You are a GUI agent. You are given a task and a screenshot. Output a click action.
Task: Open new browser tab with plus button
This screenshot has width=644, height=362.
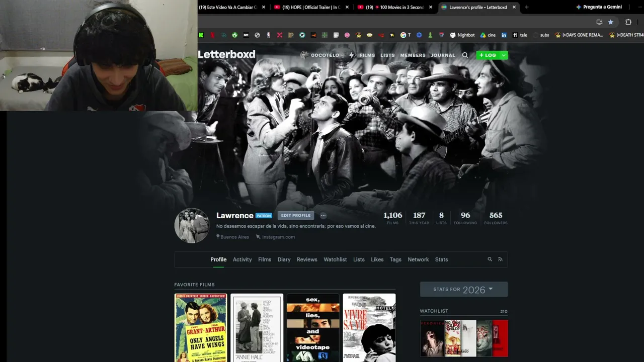[x=527, y=7]
